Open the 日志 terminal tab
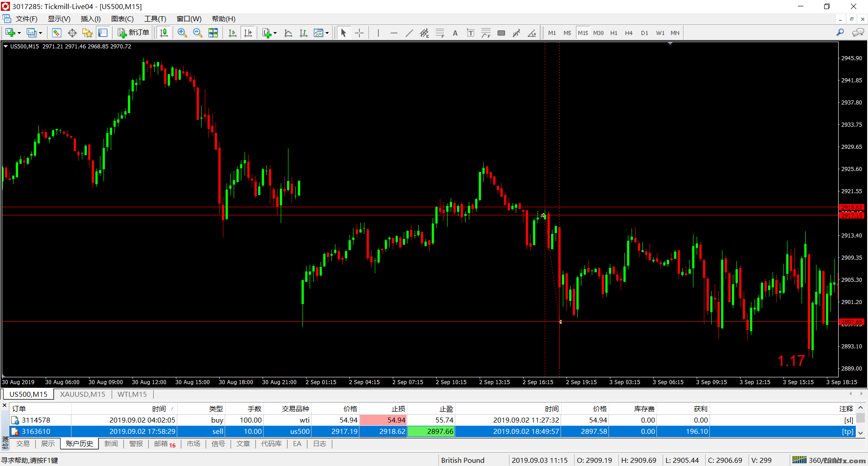 (x=320, y=443)
